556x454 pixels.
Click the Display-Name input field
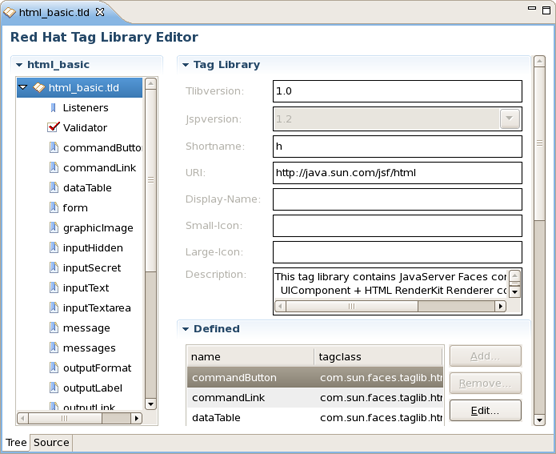397,199
